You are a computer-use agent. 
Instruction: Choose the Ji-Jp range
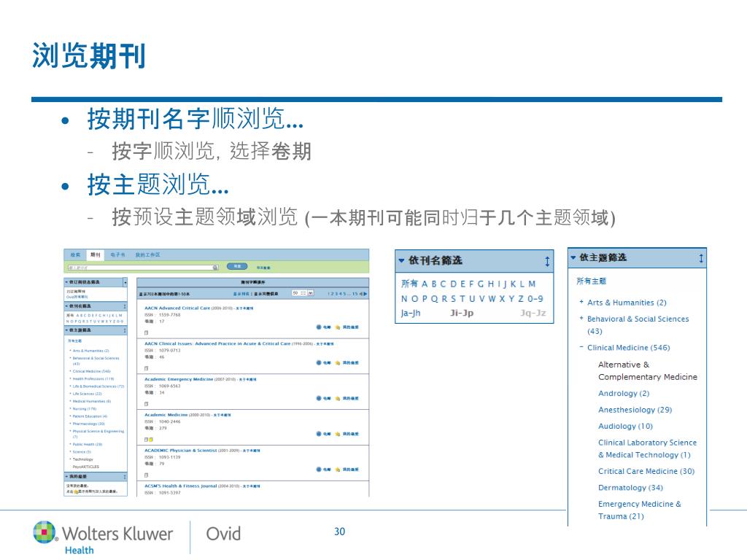pos(462,314)
